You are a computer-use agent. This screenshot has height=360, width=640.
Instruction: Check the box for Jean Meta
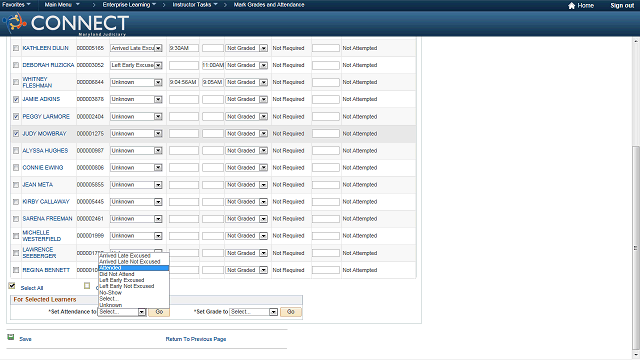tap(16, 185)
